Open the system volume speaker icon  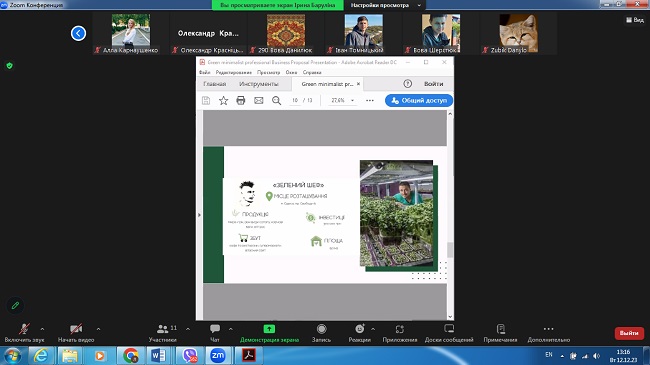pos(596,356)
